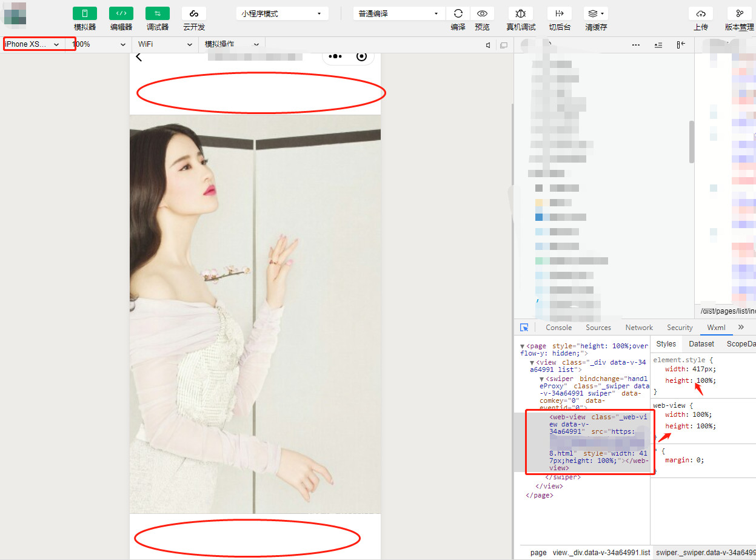
Task: Toggle the Debugger (调试器) panel button
Action: [158, 13]
